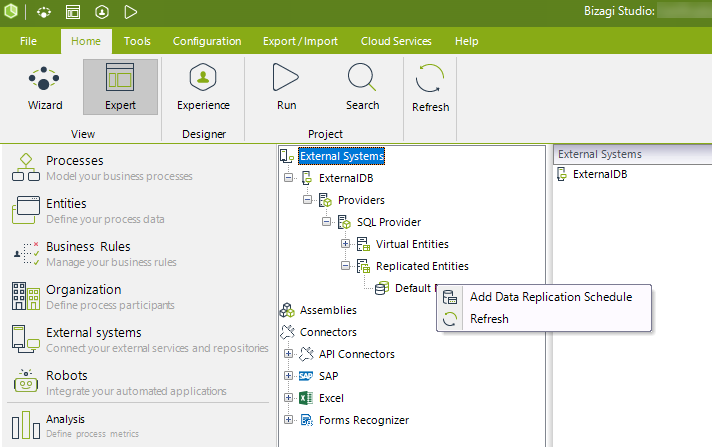Screen dimensions: 712x447
Task: Open the Configuration ribbon tab
Action: 207,41
